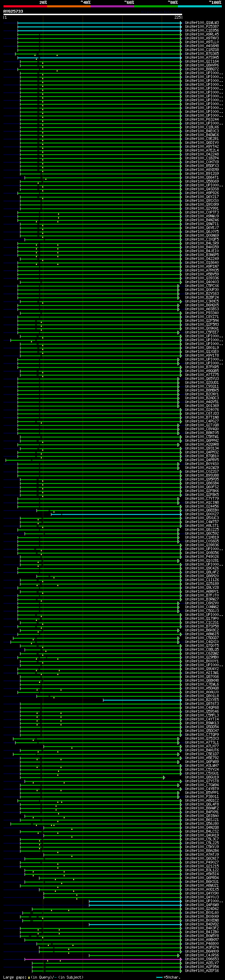The height and width of the screenshot is (980, 225).
Task: Select hit UniRef100_A7S9A5
Action: [202, 58]
